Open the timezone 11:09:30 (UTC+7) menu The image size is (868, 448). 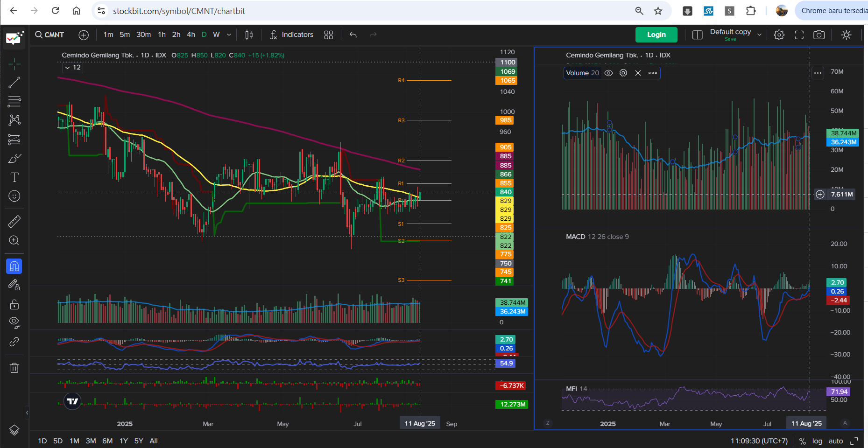759,441
